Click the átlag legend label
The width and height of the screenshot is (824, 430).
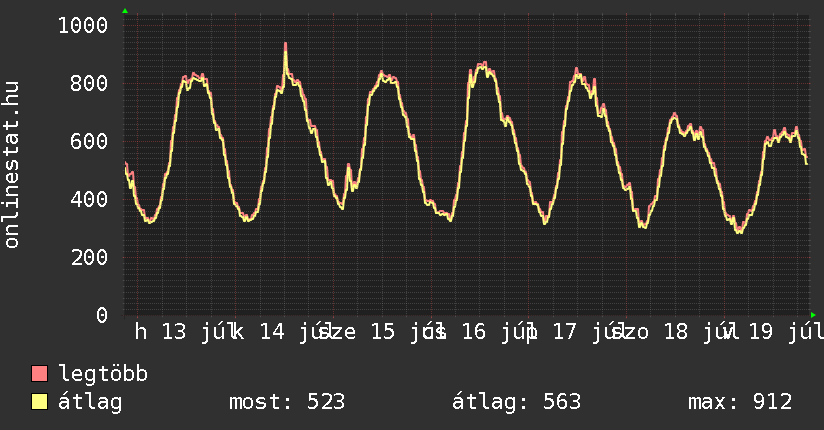90,402
